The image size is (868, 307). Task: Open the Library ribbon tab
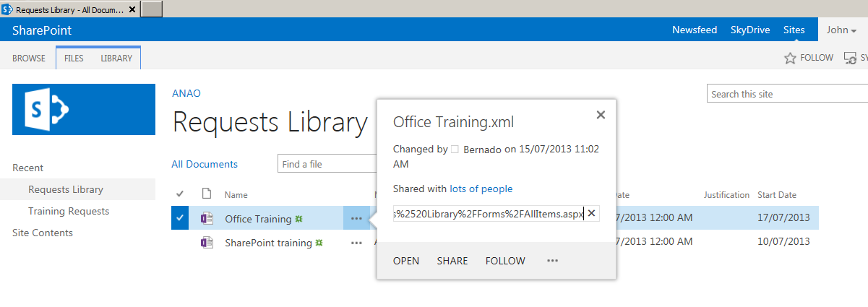tap(116, 58)
